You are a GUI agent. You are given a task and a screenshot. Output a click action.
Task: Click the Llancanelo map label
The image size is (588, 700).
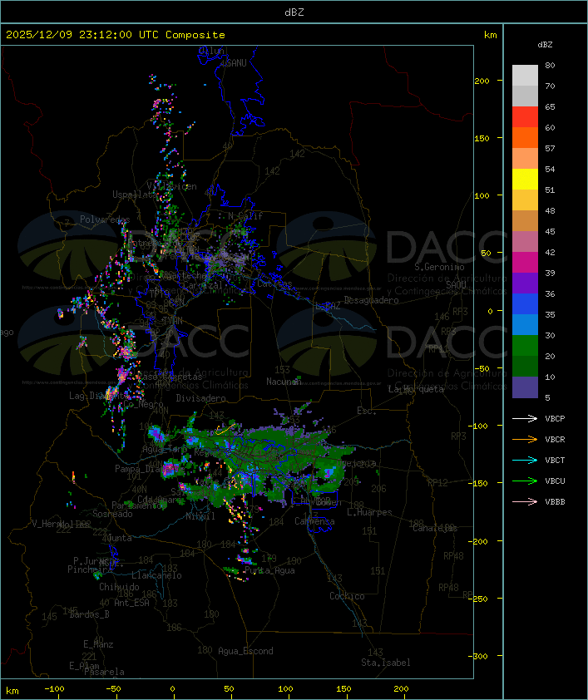tap(156, 575)
